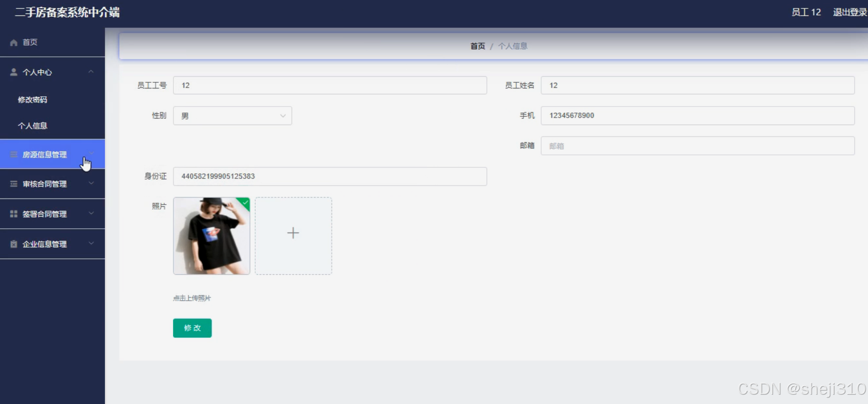Image resolution: width=868 pixels, height=404 pixels.
Task: Open 房源信息管理 menu
Action: 53,154
